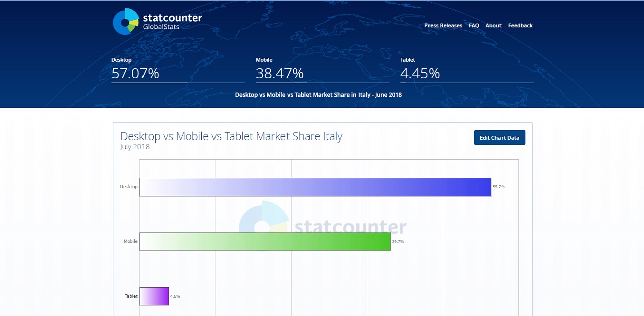
Task: Click the Italy - June 2018 header caption
Action: [318, 95]
